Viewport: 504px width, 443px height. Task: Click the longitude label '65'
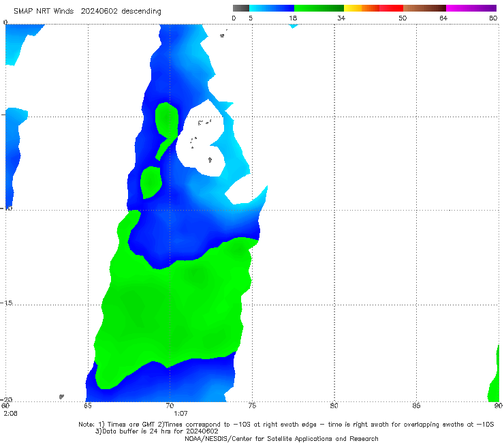[x=88, y=406]
